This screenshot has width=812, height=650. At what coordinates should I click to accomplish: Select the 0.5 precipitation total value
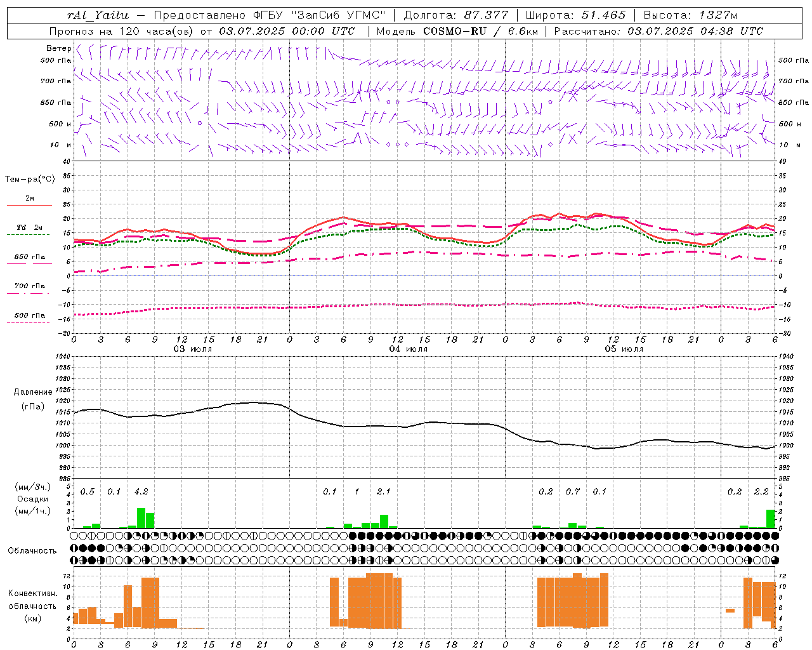(x=87, y=491)
